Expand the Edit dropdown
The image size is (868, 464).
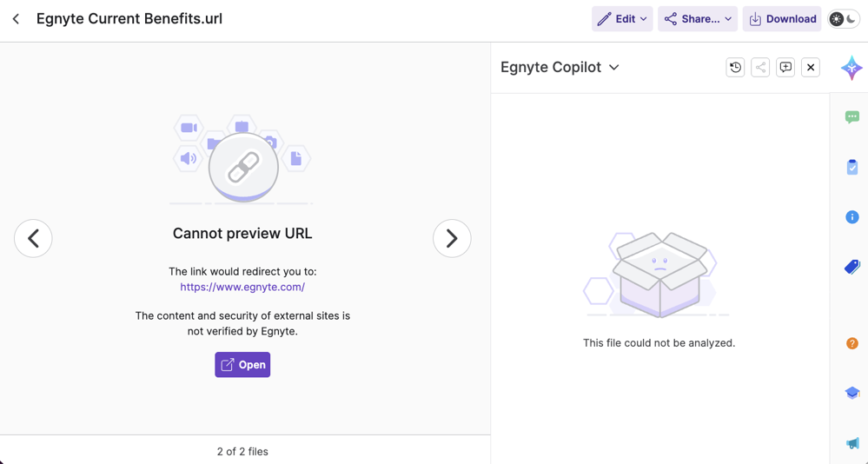(622, 19)
